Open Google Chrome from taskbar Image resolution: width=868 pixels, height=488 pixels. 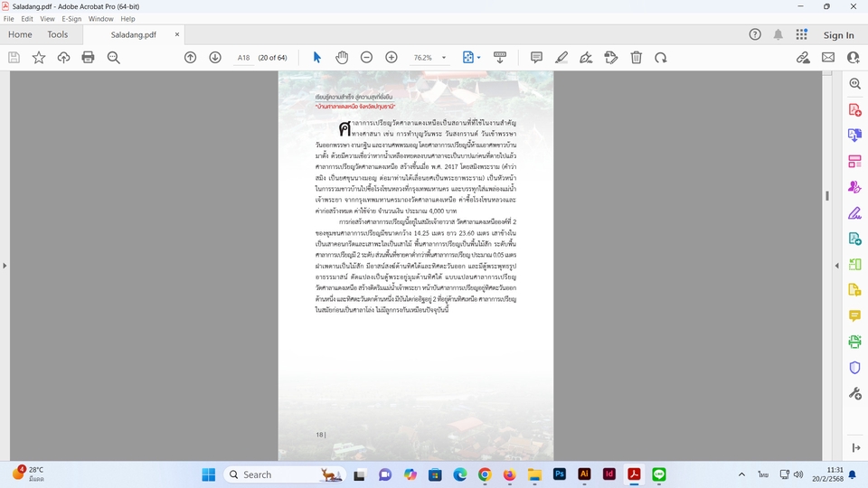pos(485,474)
